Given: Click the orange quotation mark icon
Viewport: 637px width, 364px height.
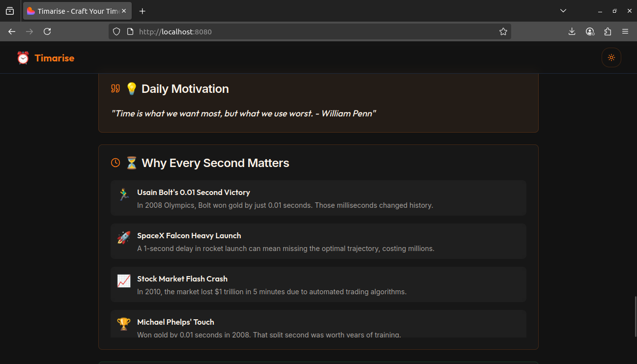Looking at the screenshot, I should (x=116, y=88).
